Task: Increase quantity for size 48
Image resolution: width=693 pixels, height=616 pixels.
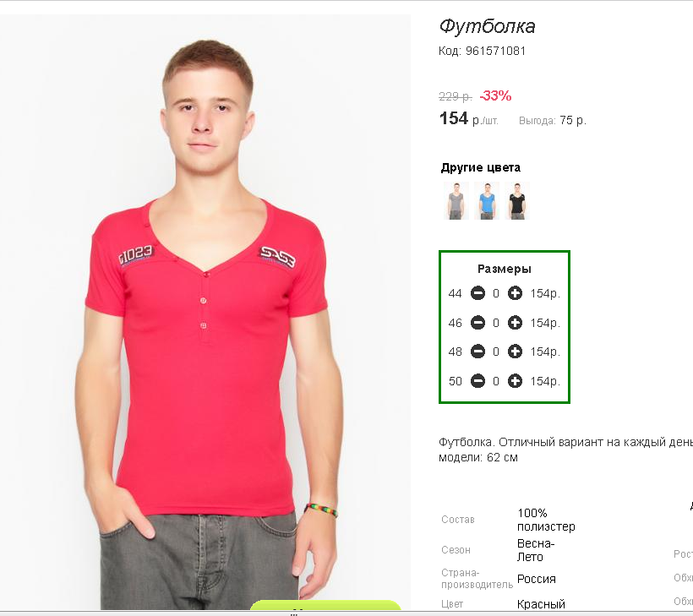Action: [515, 352]
